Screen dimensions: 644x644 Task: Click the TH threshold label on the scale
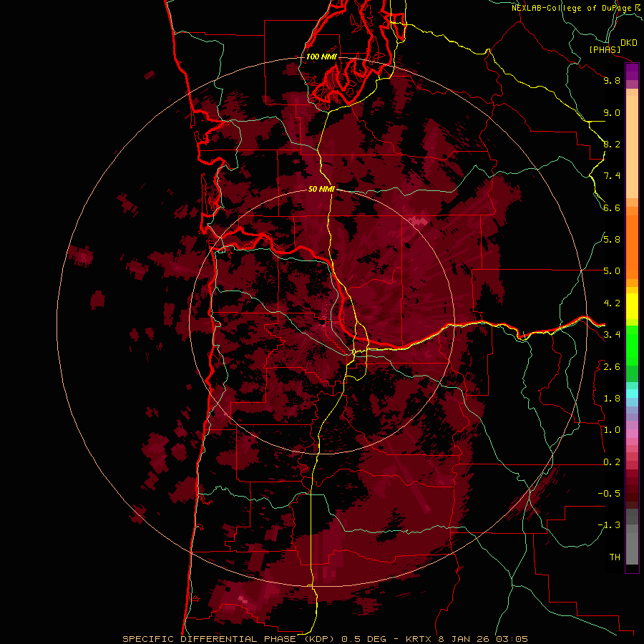[615, 557]
